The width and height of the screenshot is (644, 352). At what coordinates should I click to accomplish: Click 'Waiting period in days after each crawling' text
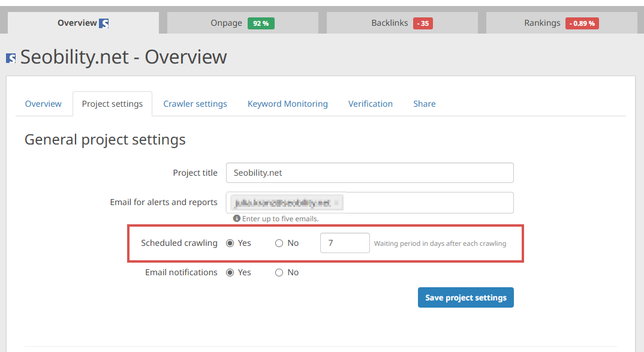click(440, 243)
